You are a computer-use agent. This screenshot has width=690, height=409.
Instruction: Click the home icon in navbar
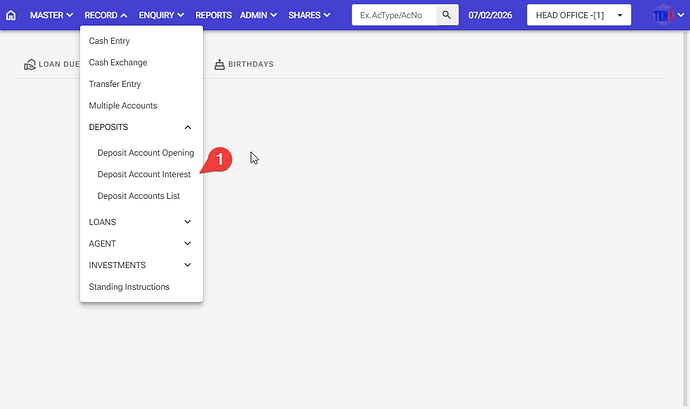[x=11, y=16]
